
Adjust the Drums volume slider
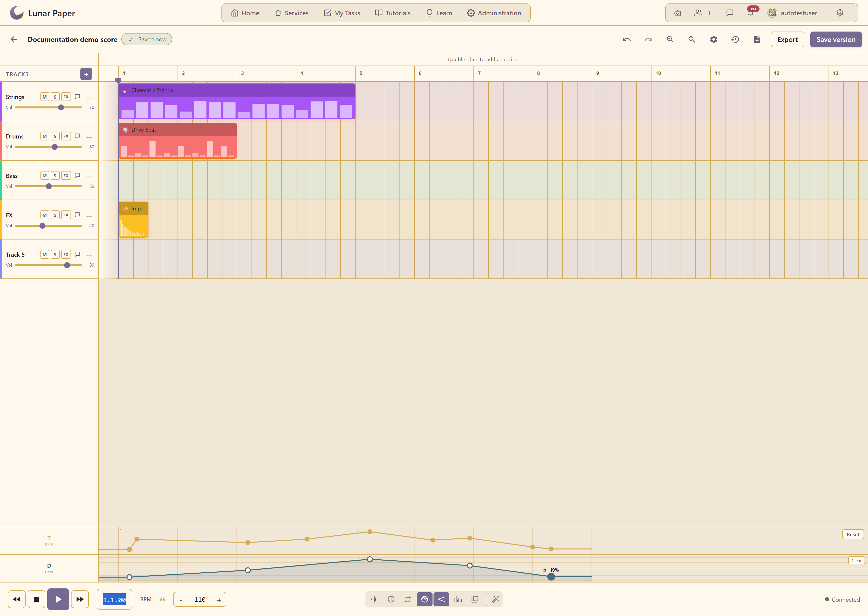coord(49,147)
